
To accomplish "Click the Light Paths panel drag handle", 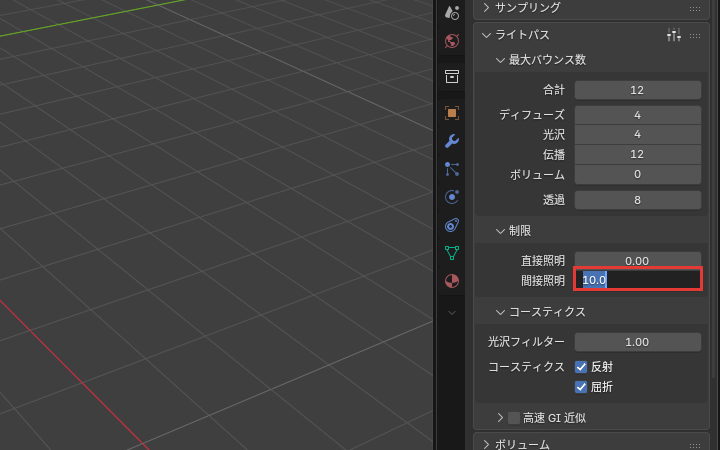I will point(695,35).
